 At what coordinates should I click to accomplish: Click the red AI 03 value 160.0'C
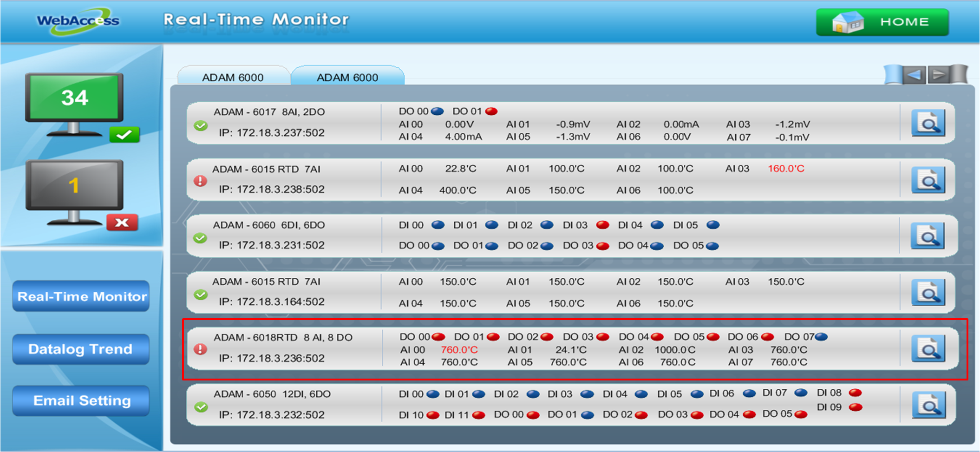coord(786,169)
